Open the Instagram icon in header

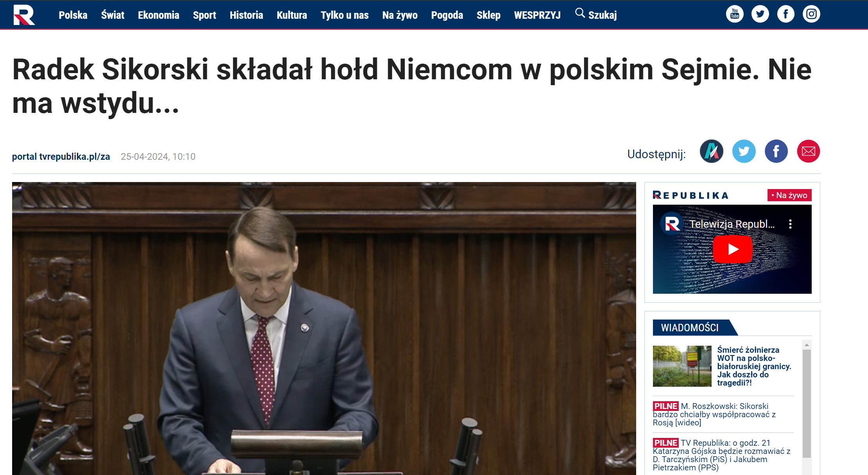pyautogui.click(x=811, y=14)
